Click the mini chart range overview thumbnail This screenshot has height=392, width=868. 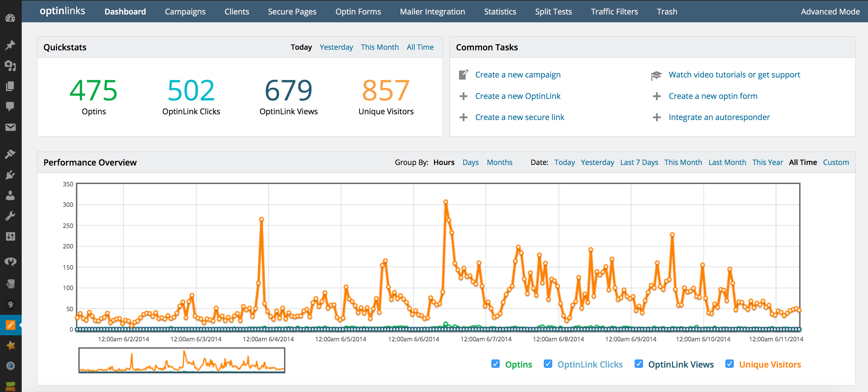coord(182,360)
